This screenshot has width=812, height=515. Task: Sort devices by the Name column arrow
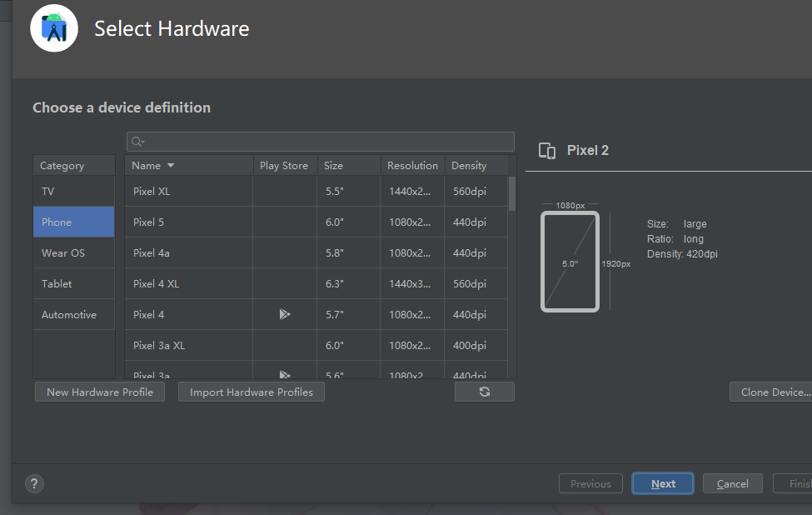[x=171, y=165]
